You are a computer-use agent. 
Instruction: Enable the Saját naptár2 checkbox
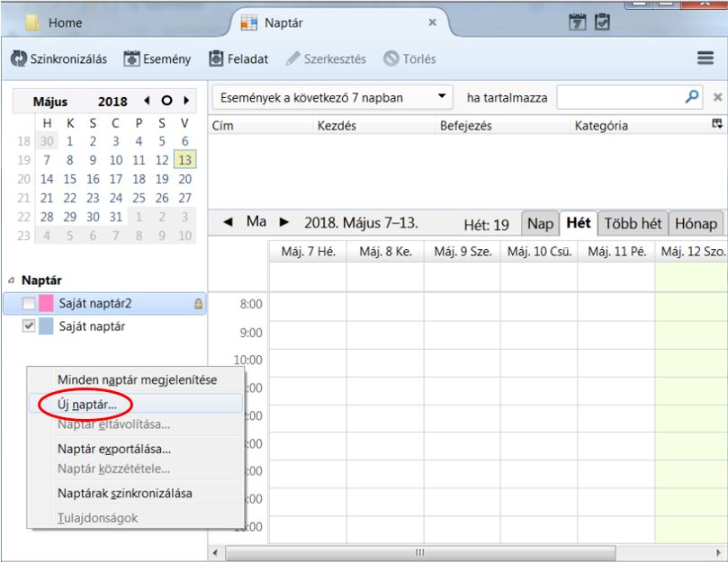[28, 305]
